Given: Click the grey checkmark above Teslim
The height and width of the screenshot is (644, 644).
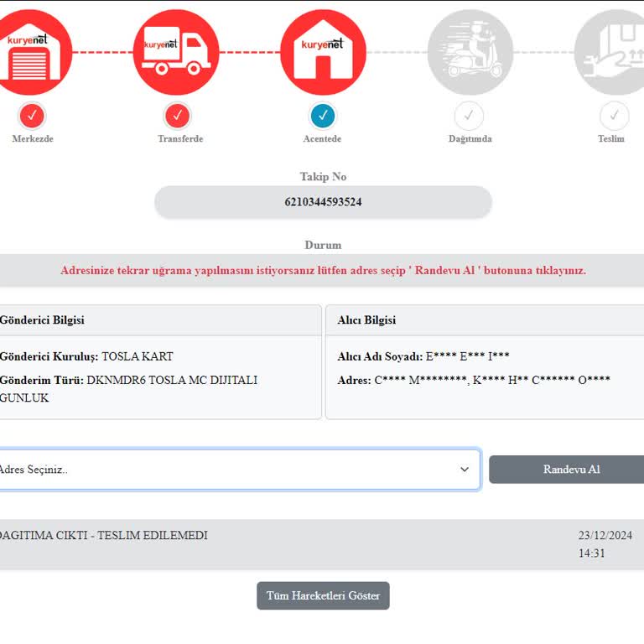Looking at the screenshot, I should (x=614, y=116).
